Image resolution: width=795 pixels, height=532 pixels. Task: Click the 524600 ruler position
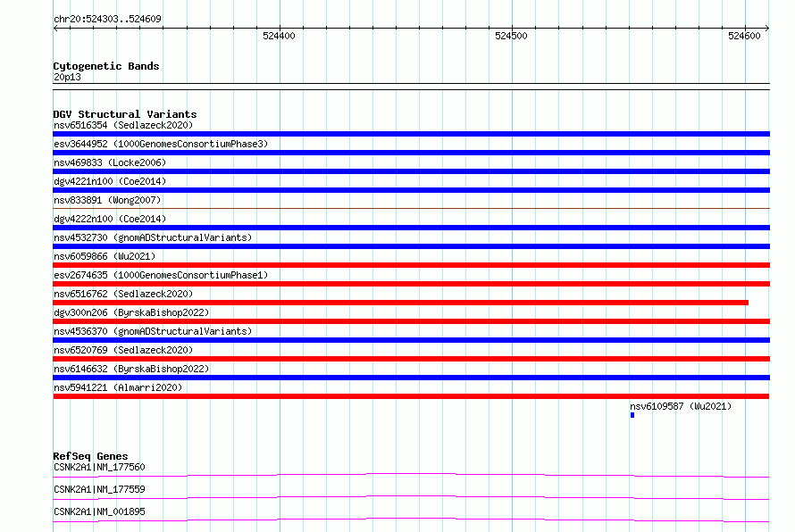(x=744, y=36)
